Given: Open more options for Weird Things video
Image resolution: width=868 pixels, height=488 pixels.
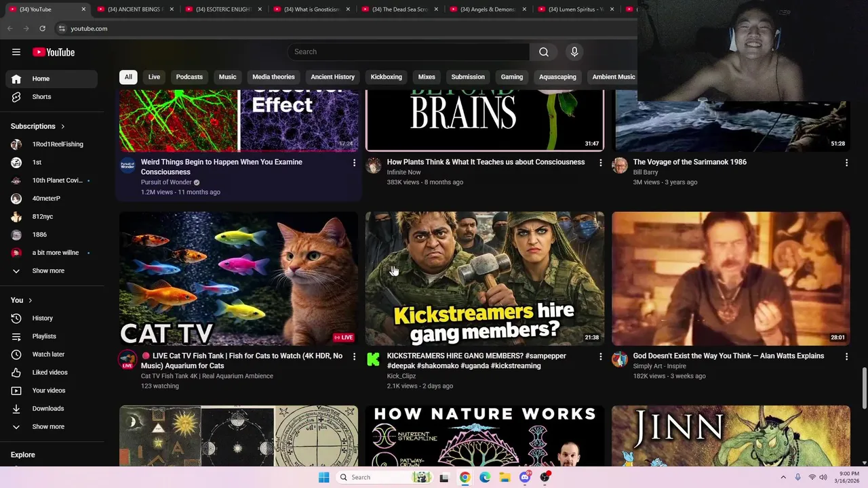Looking at the screenshot, I should pyautogui.click(x=354, y=163).
